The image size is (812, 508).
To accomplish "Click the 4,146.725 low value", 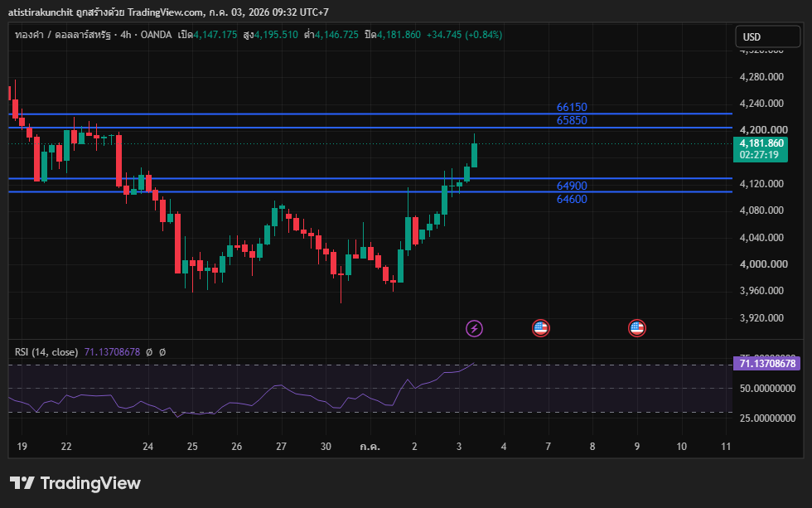I will coord(336,35).
